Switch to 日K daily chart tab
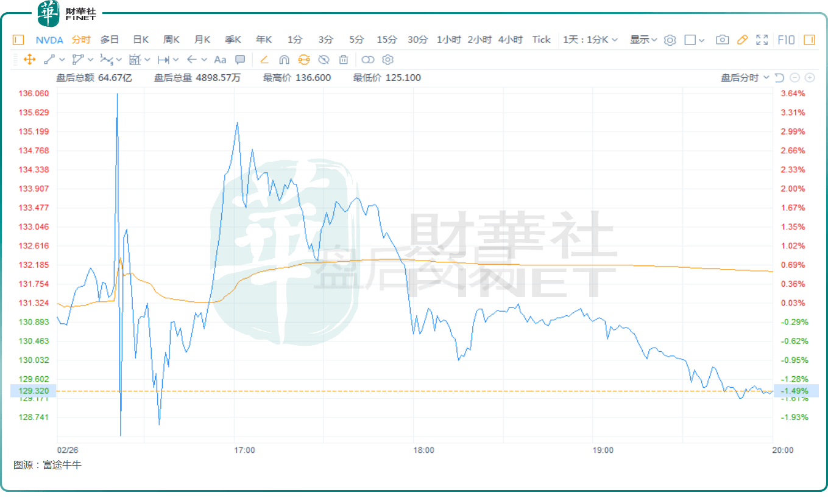 141,40
